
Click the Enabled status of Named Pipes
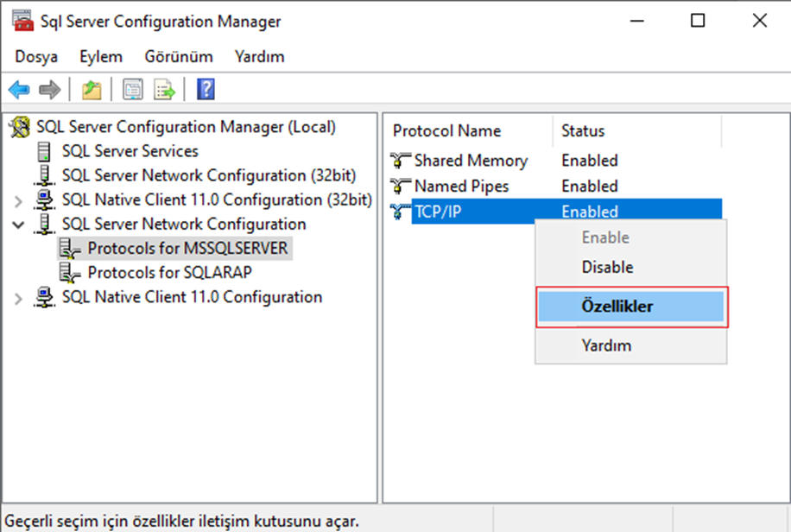(590, 187)
